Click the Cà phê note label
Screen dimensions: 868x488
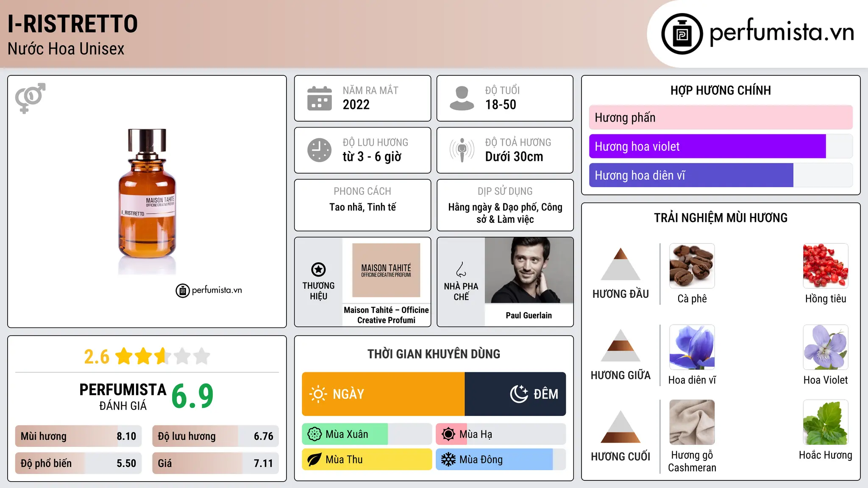(x=692, y=299)
